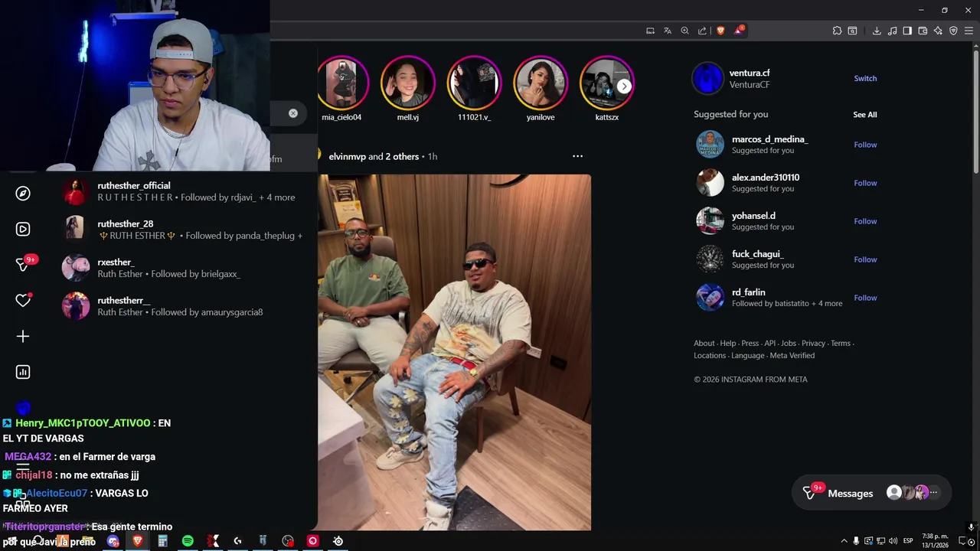The image size is (980, 551).
Task: Follow fuck_chagui_
Action: [865, 259]
